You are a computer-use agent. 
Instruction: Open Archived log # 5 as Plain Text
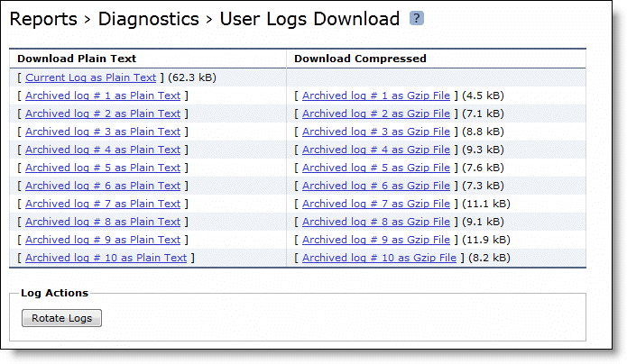point(103,168)
